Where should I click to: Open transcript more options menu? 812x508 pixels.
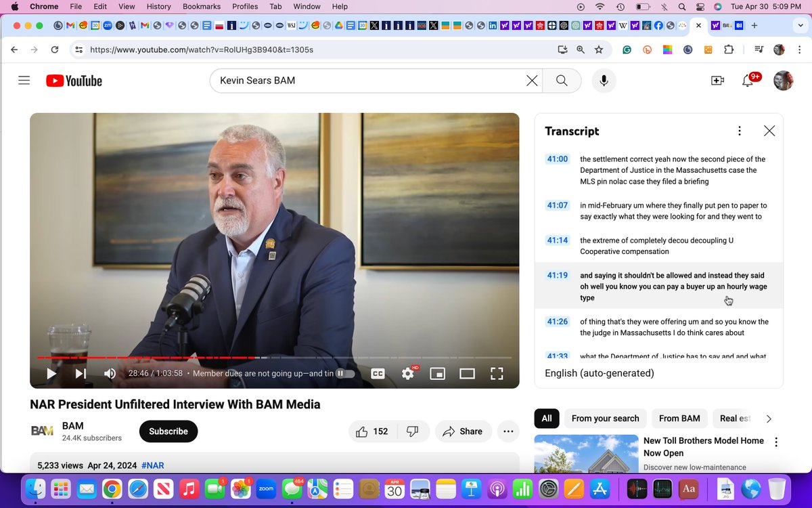click(x=740, y=131)
